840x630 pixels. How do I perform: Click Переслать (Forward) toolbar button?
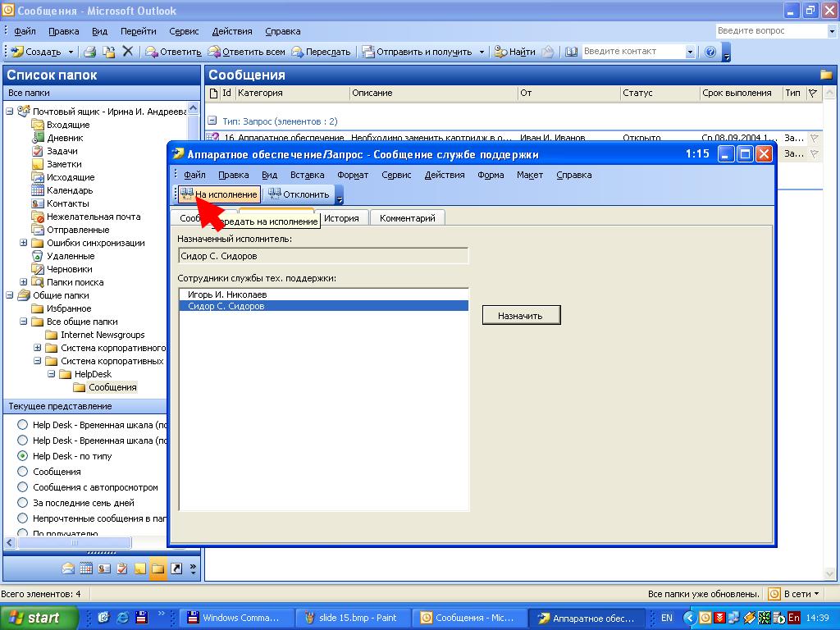coord(321,52)
